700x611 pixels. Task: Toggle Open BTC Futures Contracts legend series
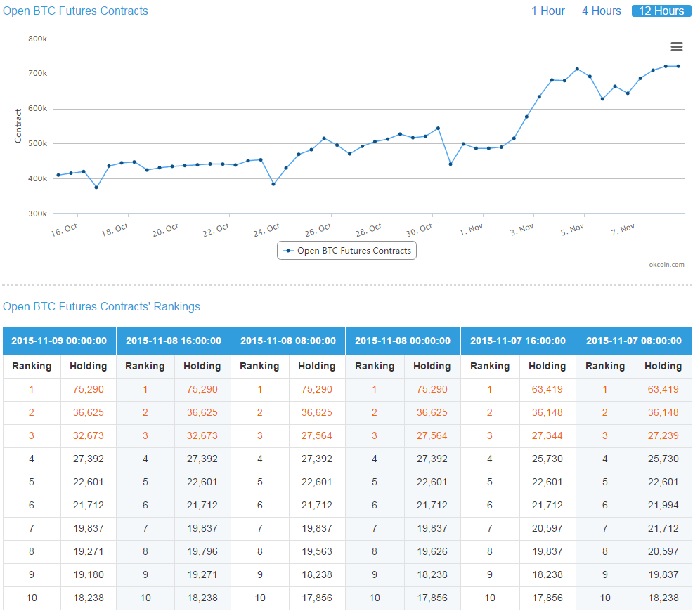pyautogui.click(x=347, y=251)
